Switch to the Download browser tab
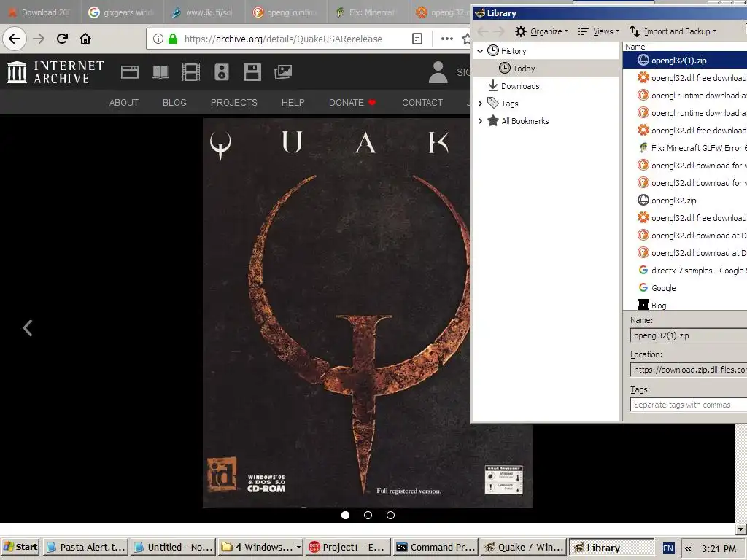The width and height of the screenshot is (747, 560). pos(40,12)
